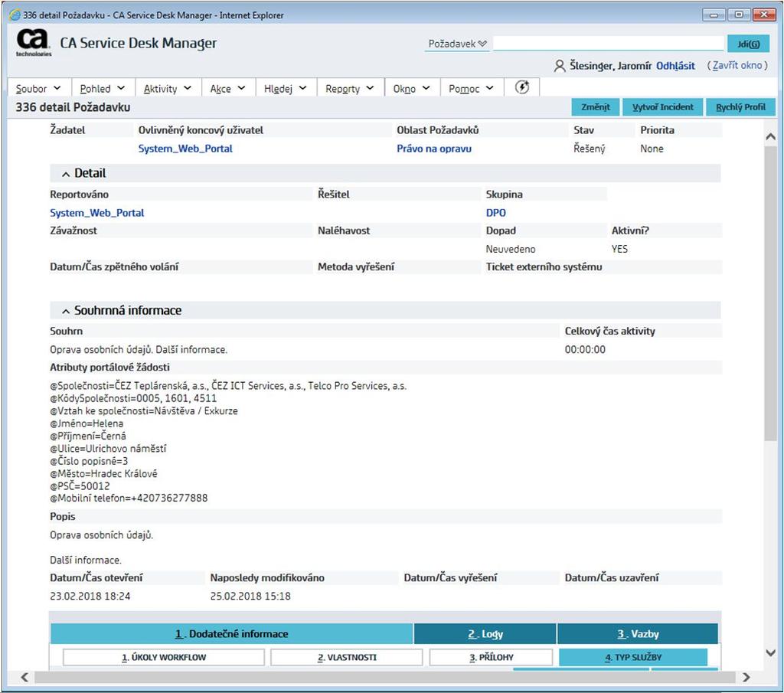
Task: Click the Dopad value Neuvedeno
Action: coord(511,249)
